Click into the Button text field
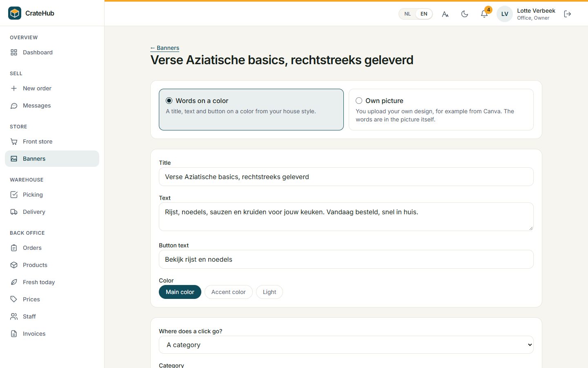 point(346,259)
